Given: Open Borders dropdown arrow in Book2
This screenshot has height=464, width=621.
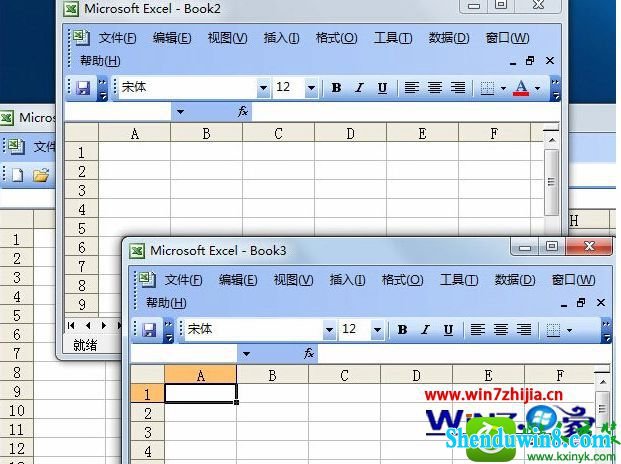Looking at the screenshot, I should [503, 88].
